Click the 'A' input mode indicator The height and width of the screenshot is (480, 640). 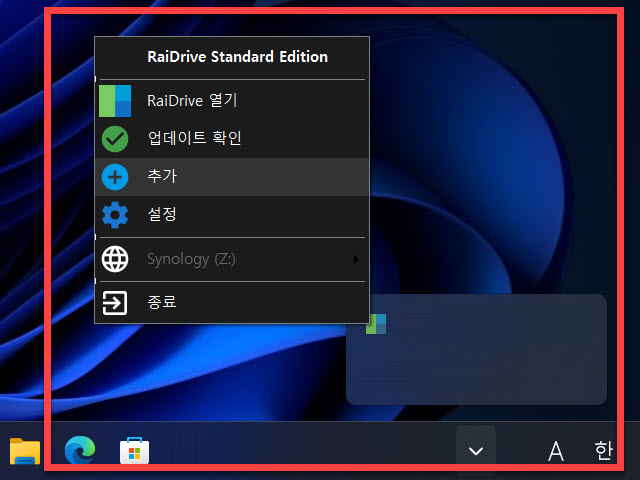tap(556, 451)
